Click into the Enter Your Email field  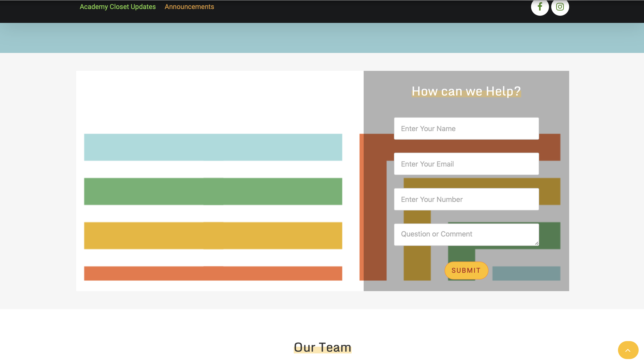(466, 164)
